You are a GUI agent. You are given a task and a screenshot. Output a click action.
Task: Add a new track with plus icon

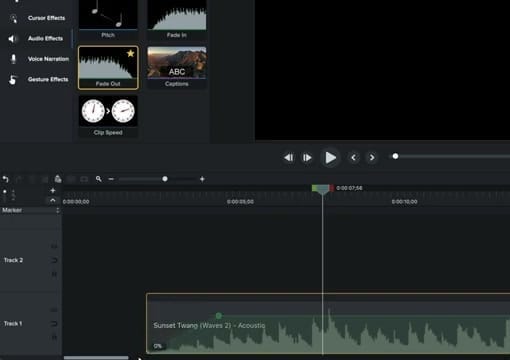tap(53, 191)
